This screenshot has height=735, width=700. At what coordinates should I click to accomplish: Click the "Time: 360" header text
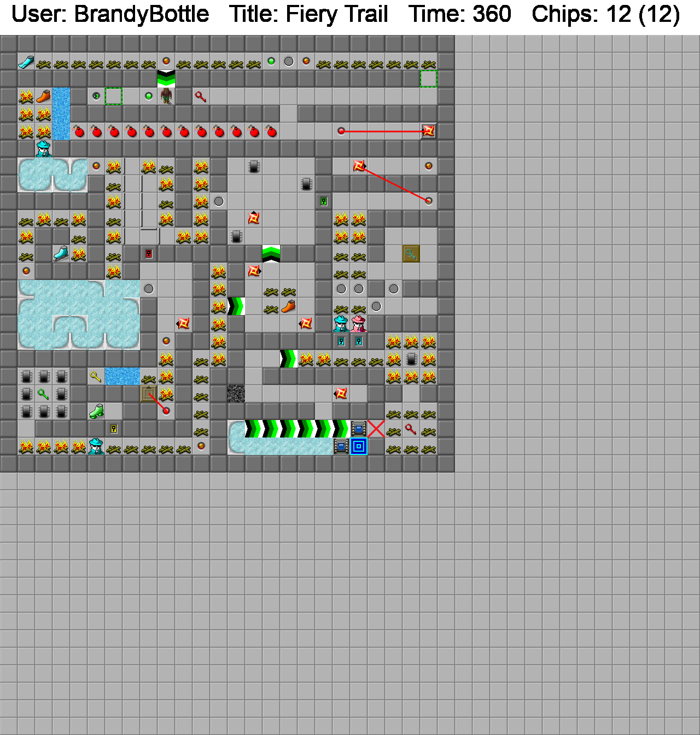click(459, 14)
